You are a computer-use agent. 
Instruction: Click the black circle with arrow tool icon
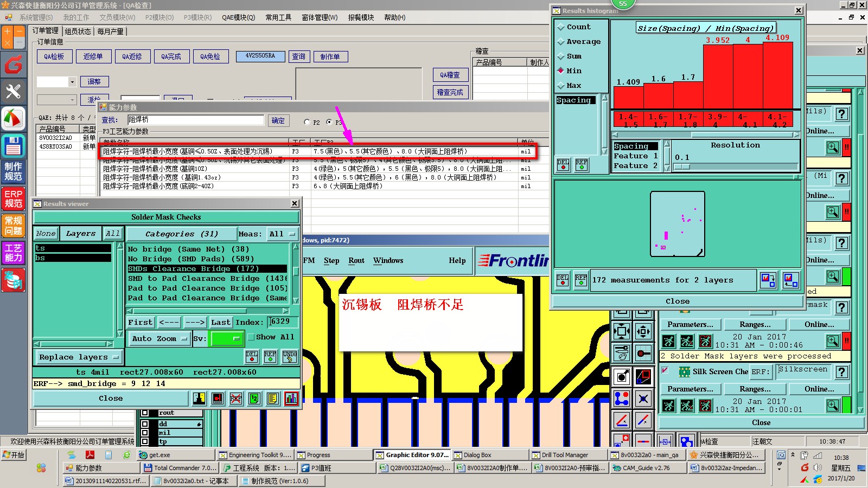coord(622,376)
